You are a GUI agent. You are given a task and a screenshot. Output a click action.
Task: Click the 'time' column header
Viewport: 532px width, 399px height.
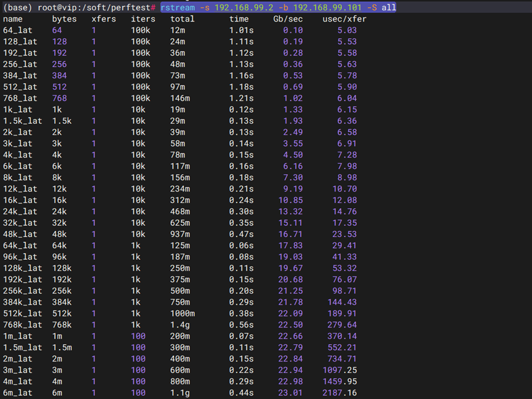(239, 19)
